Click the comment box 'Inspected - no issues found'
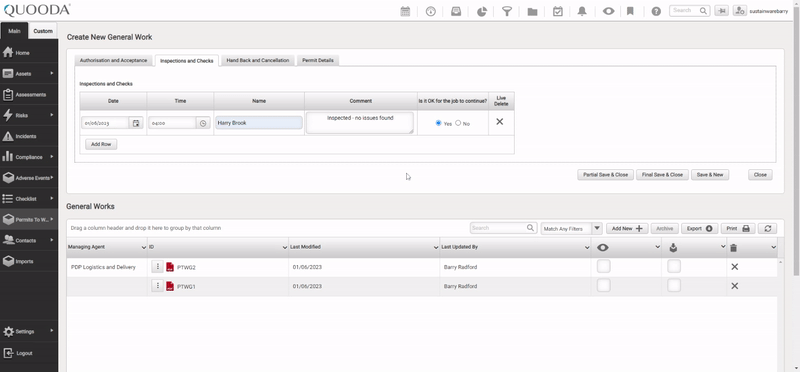This screenshot has width=800, height=372. [360, 123]
